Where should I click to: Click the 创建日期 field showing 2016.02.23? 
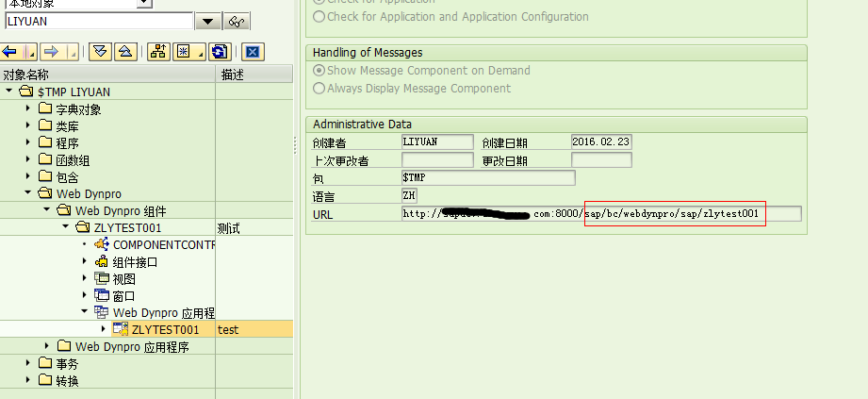(x=601, y=141)
